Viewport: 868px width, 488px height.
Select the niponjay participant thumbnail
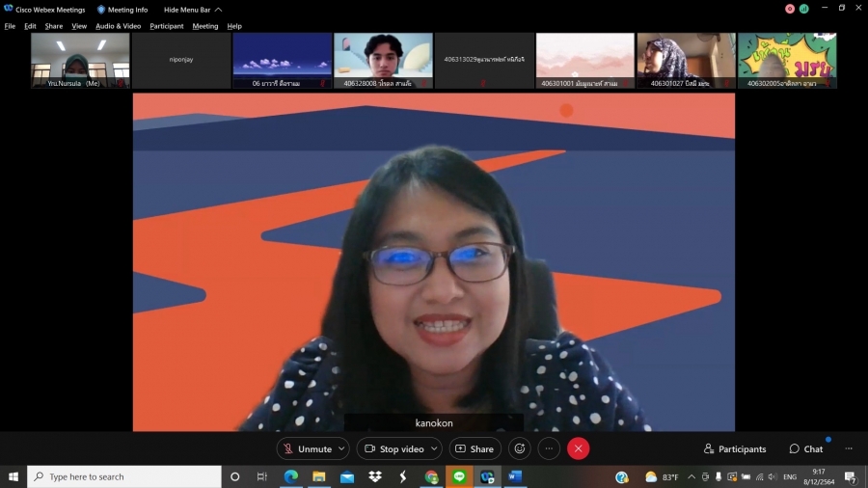pos(181,60)
